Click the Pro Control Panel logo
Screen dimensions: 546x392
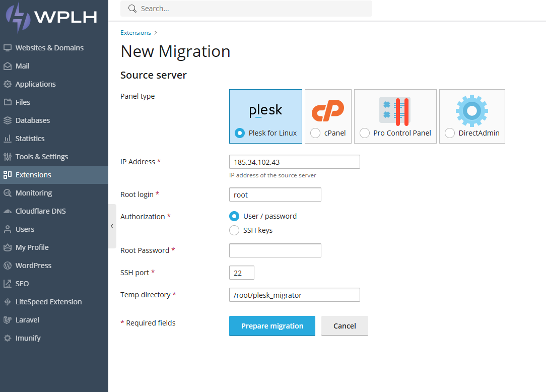coord(395,111)
